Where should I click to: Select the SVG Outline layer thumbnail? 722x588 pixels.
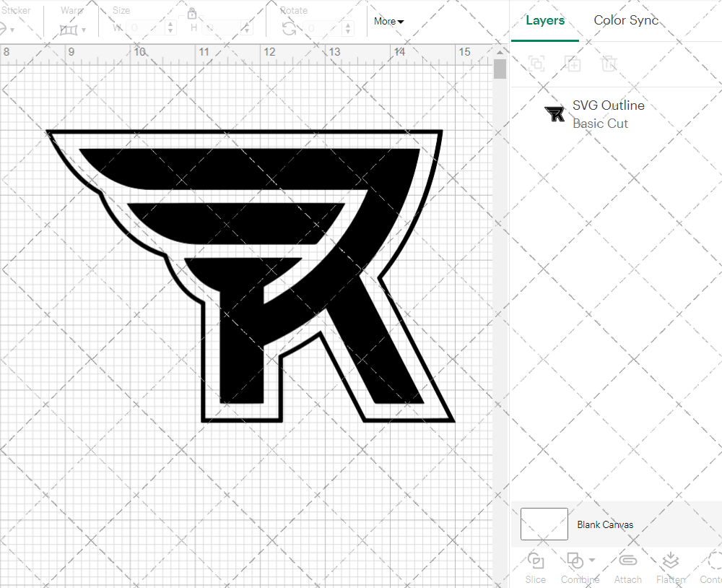point(554,113)
